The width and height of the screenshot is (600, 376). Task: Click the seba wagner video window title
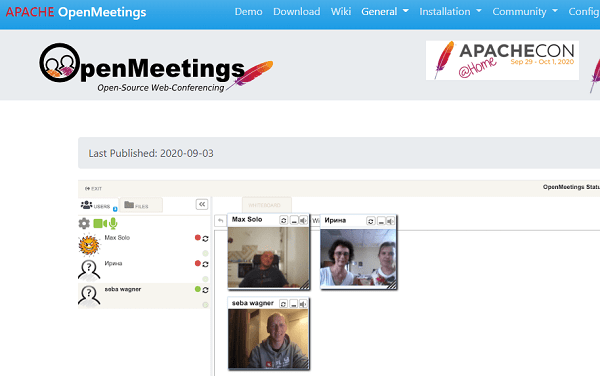253,303
